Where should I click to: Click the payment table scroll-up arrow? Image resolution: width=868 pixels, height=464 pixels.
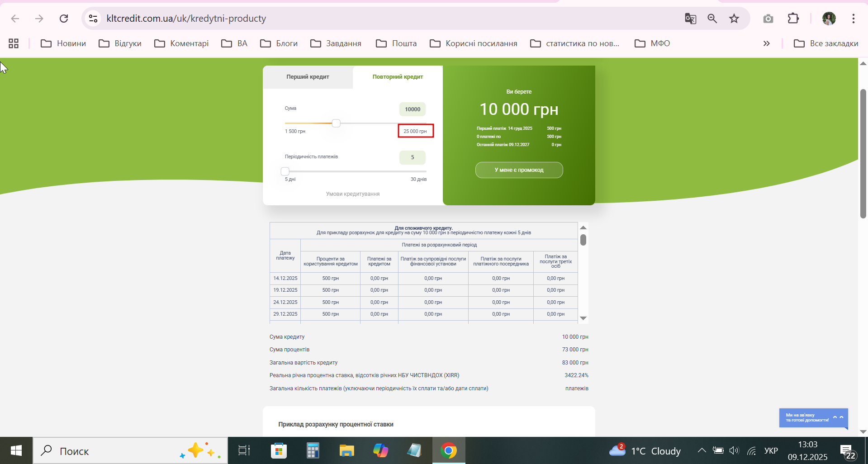coord(583,227)
